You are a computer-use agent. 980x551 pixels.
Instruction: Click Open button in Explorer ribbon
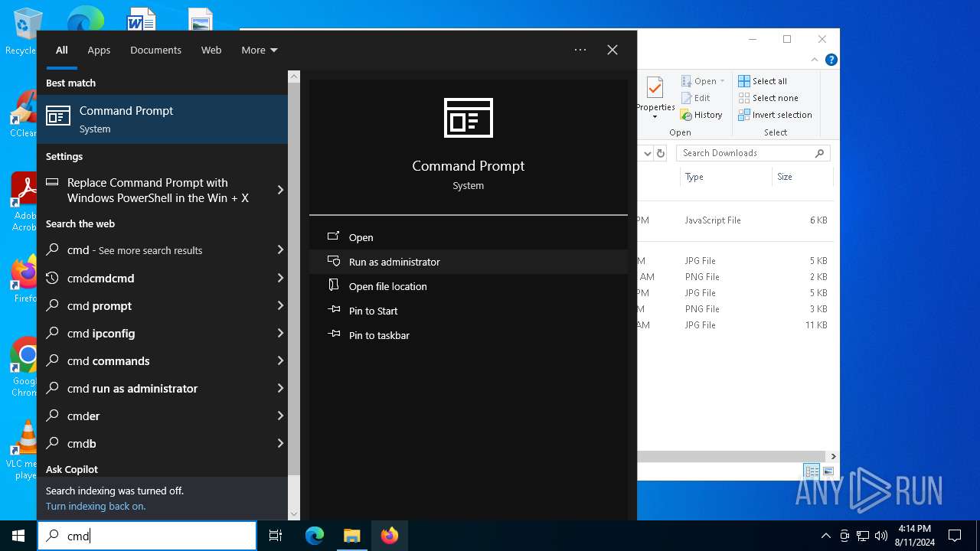[x=703, y=81]
